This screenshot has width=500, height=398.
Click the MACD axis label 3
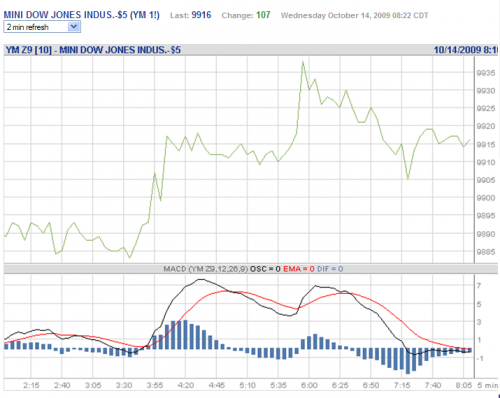coord(479,322)
